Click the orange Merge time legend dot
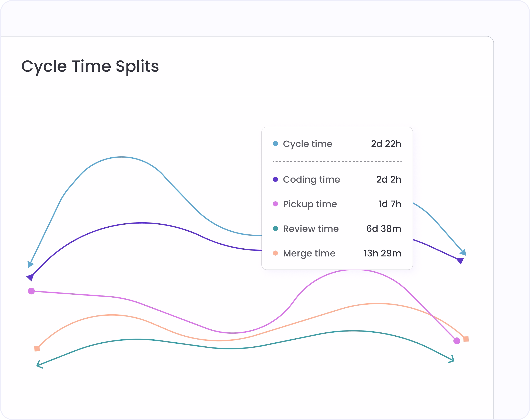 pos(275,253)
